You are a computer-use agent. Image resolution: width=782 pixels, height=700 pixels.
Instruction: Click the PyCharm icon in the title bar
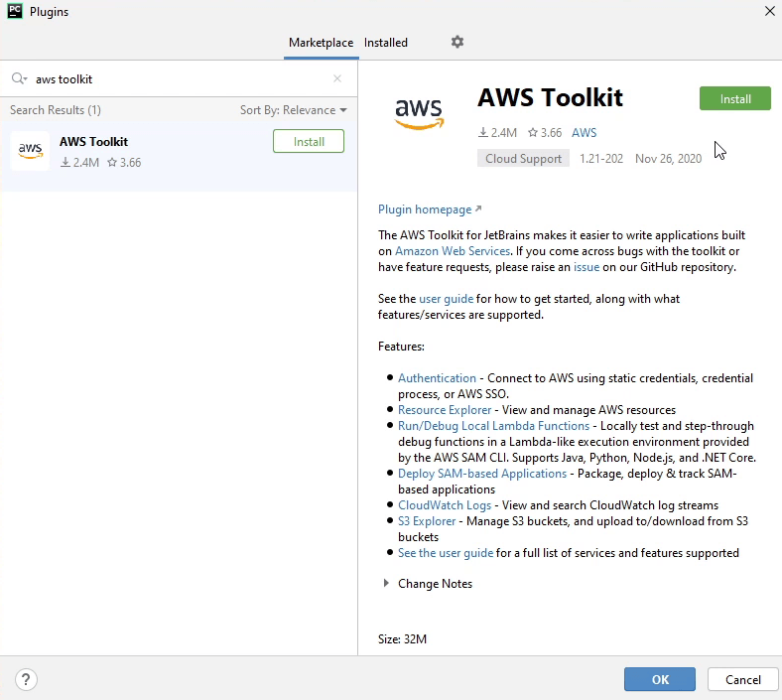pyautogui.click(x=13, y=12)
